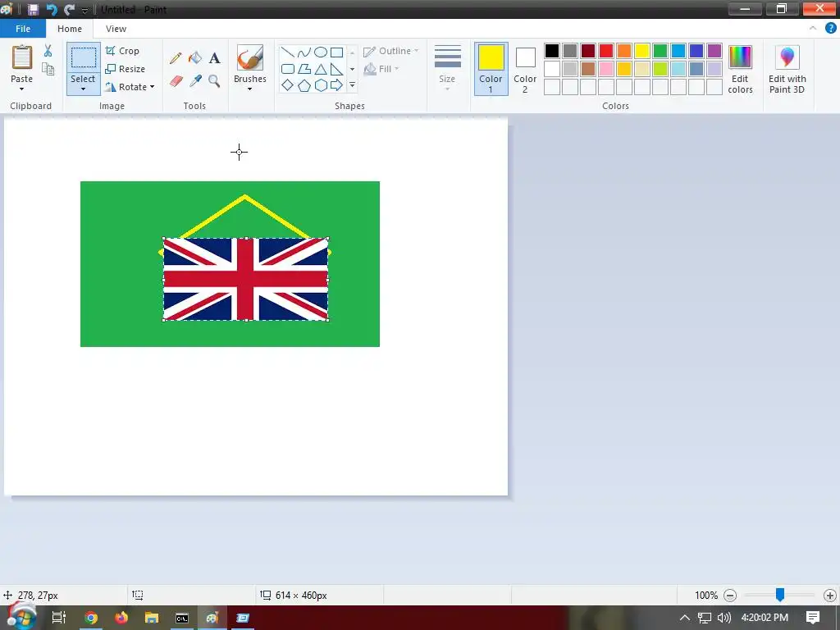Choose the Fill with color bucket tool

tap(195, 58)
